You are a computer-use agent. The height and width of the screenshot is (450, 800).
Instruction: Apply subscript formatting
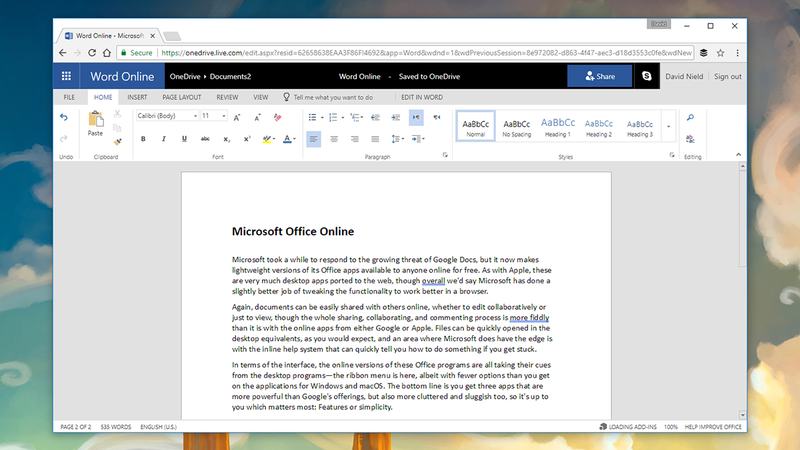click(226, 139)
